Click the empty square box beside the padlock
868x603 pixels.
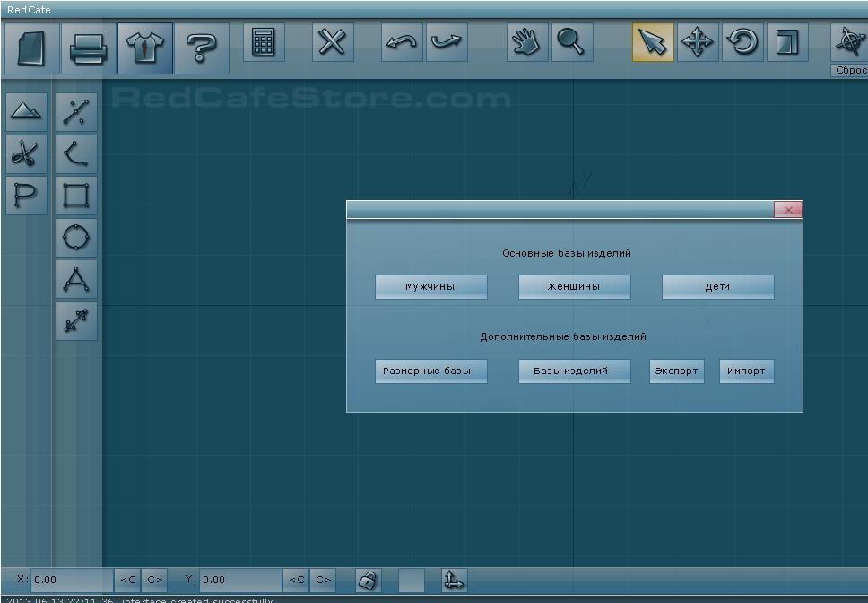(x=412, y=581)
